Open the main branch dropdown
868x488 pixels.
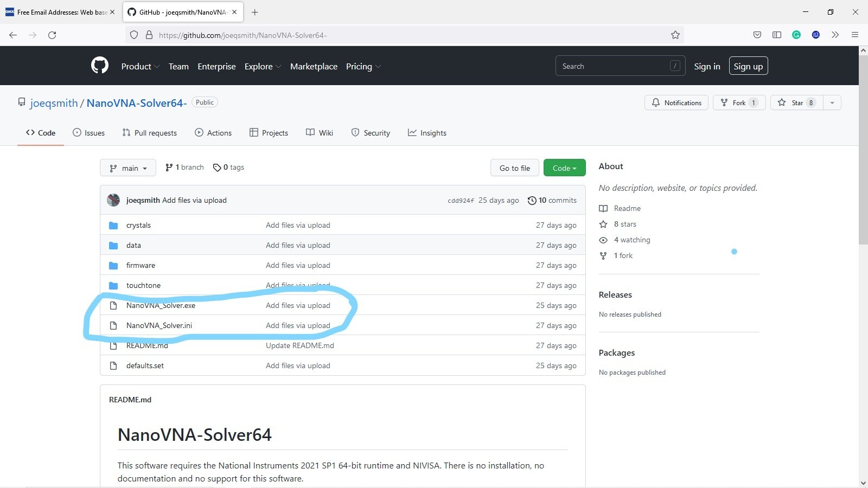click(x=128, y=168)
